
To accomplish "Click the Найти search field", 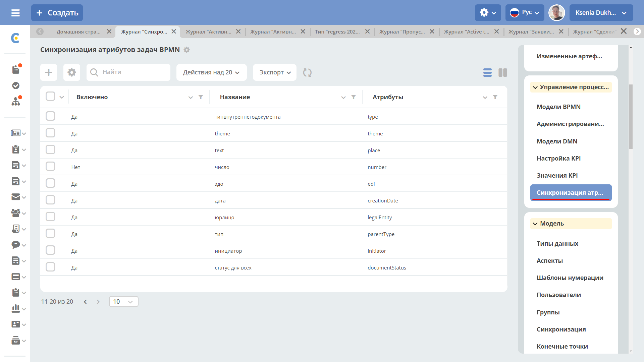I will click(128, 72).
